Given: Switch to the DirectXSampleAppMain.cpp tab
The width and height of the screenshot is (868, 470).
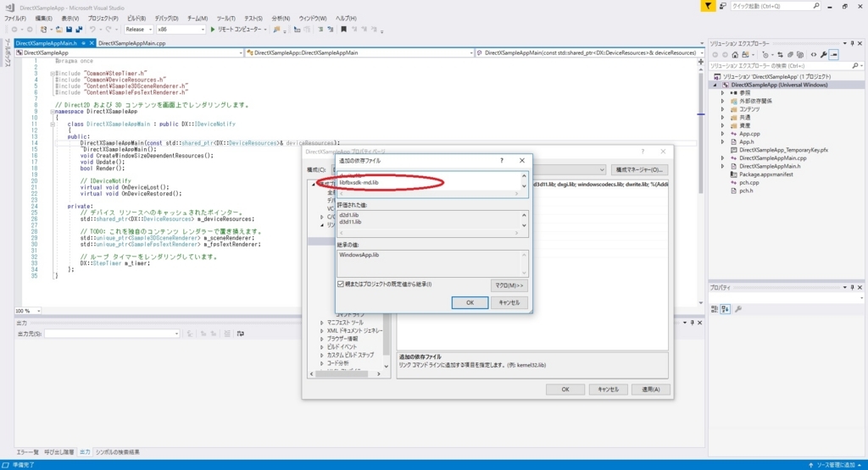Looking at the screenshot, I should (131, 43).
